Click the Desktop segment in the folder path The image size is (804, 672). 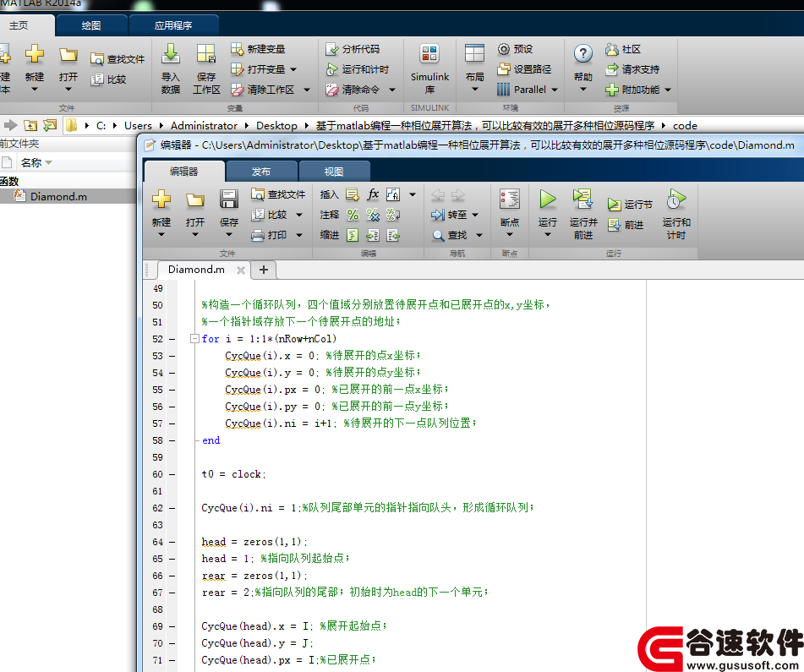(x=277, y=126)
